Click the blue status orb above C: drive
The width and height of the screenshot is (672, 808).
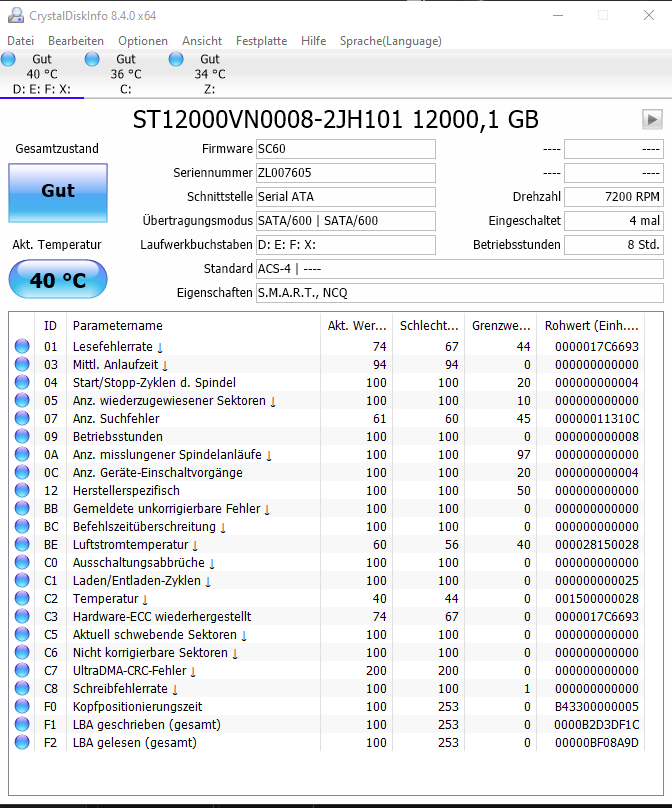pos(92,59)
